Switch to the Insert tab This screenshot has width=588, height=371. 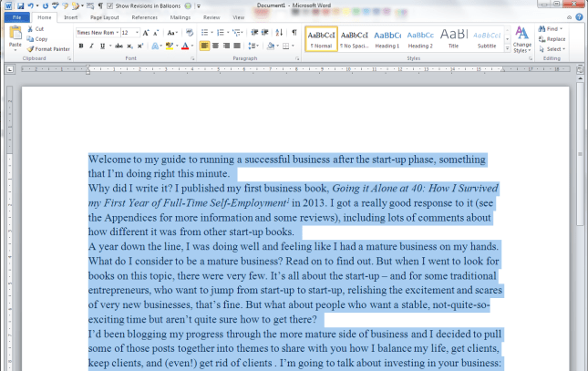70,17
